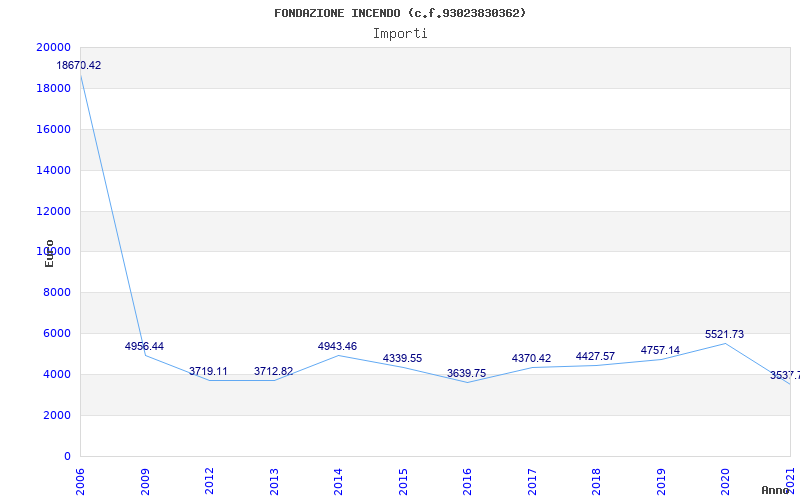Viewport: 800px width, 500px height.
Task: Click the 4757.14 data label
Action: coord(660,351)
